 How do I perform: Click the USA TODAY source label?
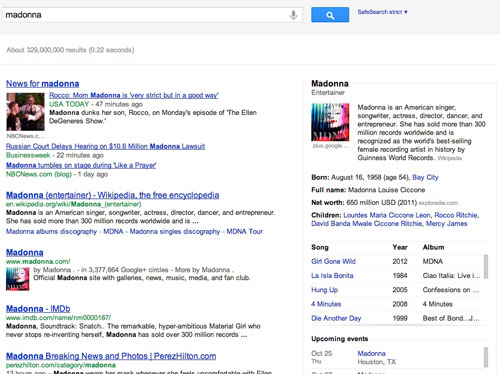69,104
